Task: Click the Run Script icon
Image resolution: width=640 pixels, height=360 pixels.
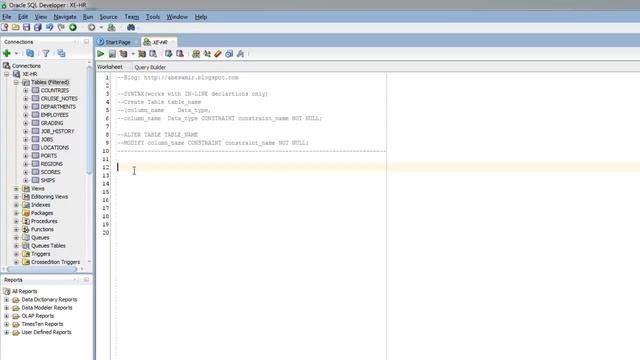Action: (112, 53)
